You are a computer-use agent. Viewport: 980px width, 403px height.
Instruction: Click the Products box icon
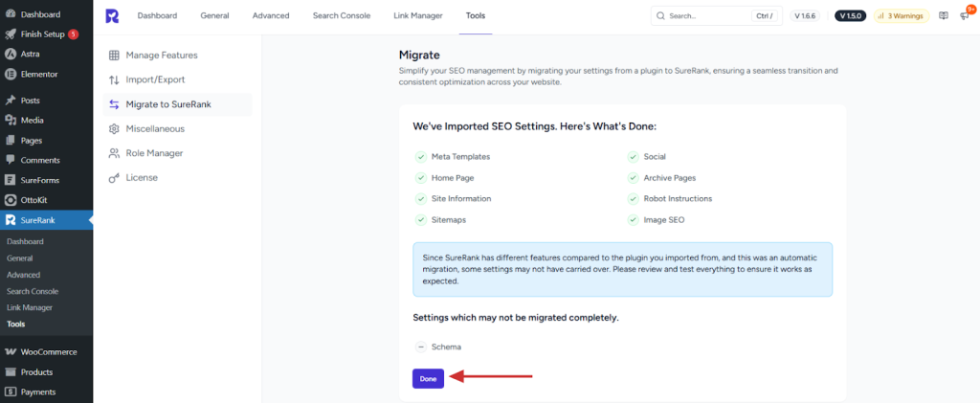pos(10,371)
